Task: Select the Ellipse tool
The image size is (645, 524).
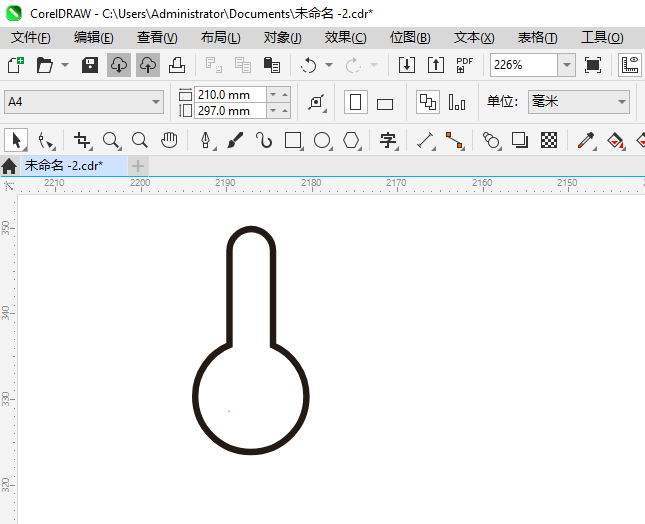Action: pos(322,140)
